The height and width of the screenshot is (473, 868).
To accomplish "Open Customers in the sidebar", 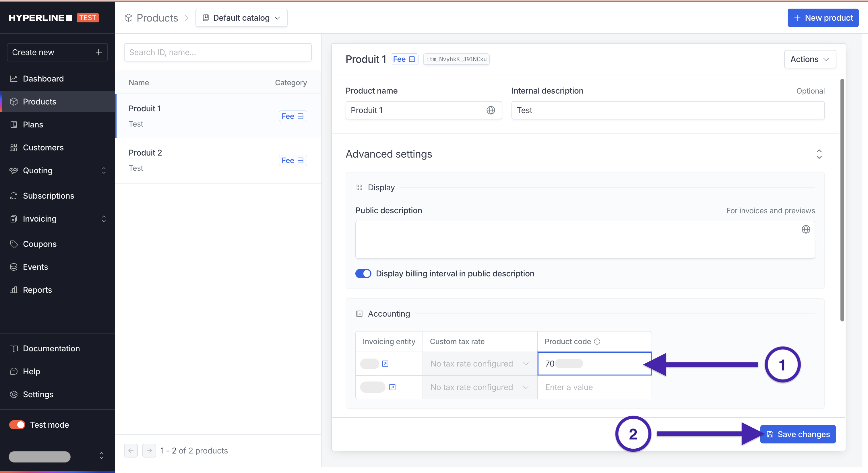I will (x=43, y=148).
